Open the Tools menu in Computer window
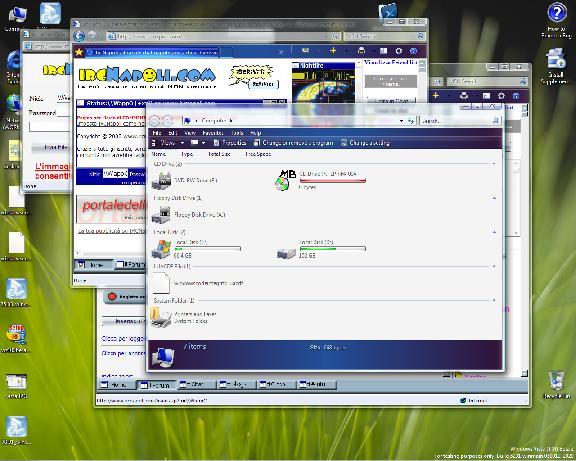The height and width of the screenshot is (461, 576). (x=237, y=133)
